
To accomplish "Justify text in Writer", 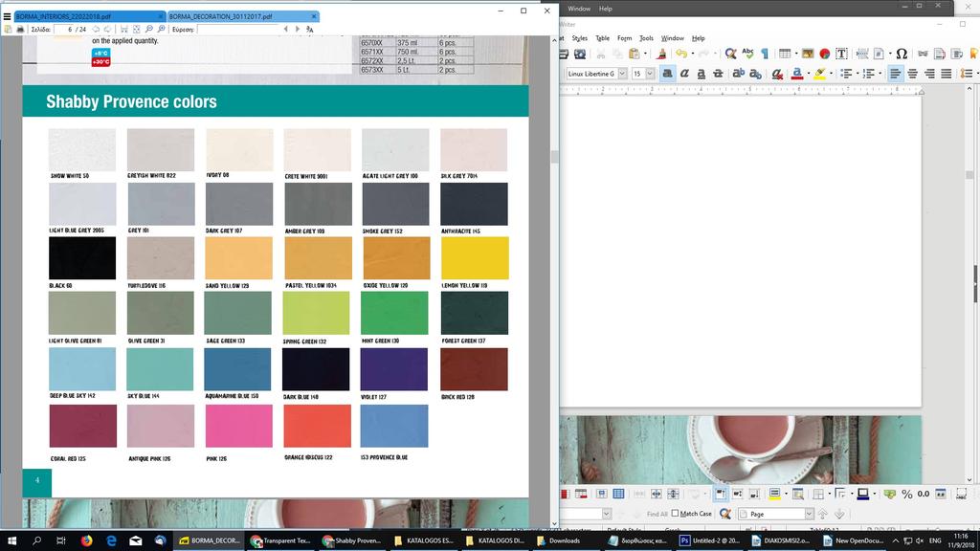I will coord(947,74).
